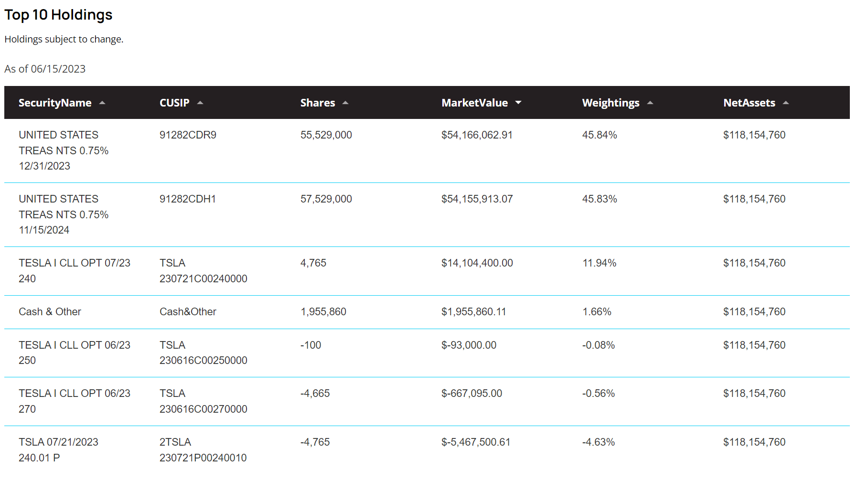Click the NetAssets header label

point(749,103)
